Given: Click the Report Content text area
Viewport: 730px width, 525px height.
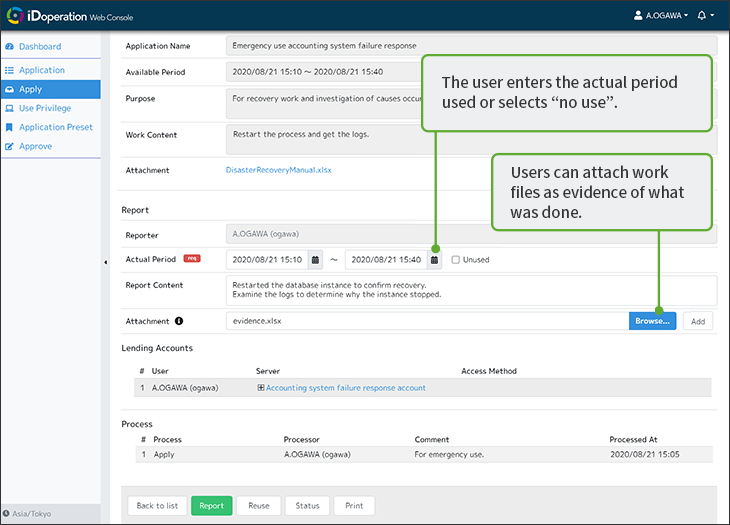Looking at the screenshot, I should [471, 290].
